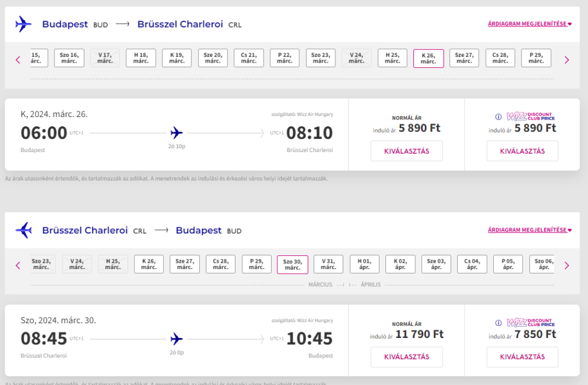
Task: Select return date V 31, márc.
Action: coord(328,264)
